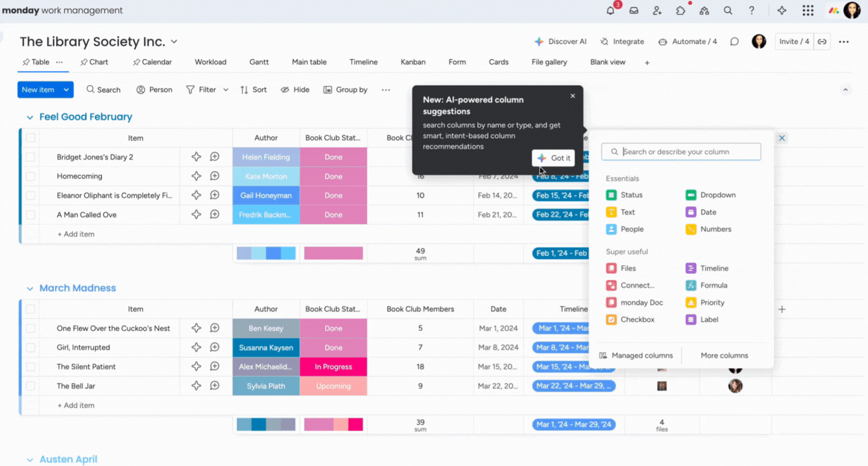Check The Silent Patient row checkbox
Image resolution: width=868 pixels, height=466 pixels.
31,367
